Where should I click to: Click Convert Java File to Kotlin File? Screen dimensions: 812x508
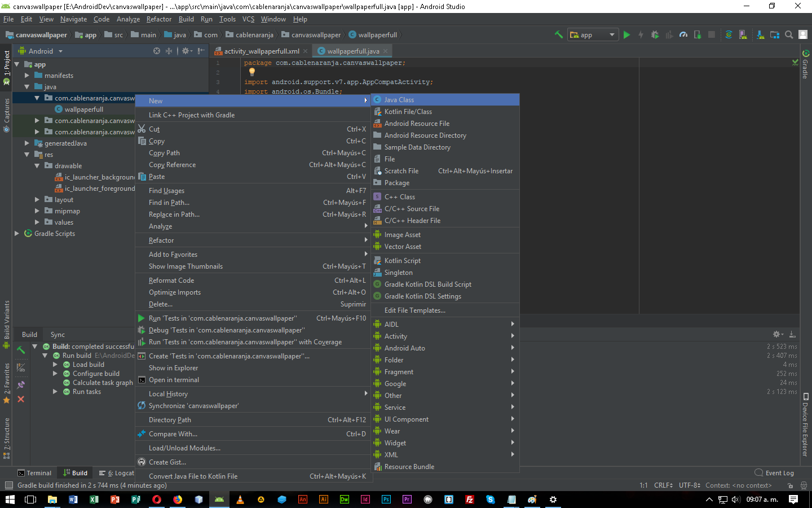[x=253, y=476]
